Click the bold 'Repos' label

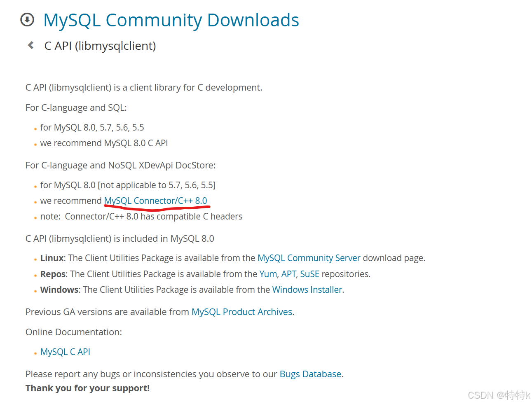pos(53,274)
